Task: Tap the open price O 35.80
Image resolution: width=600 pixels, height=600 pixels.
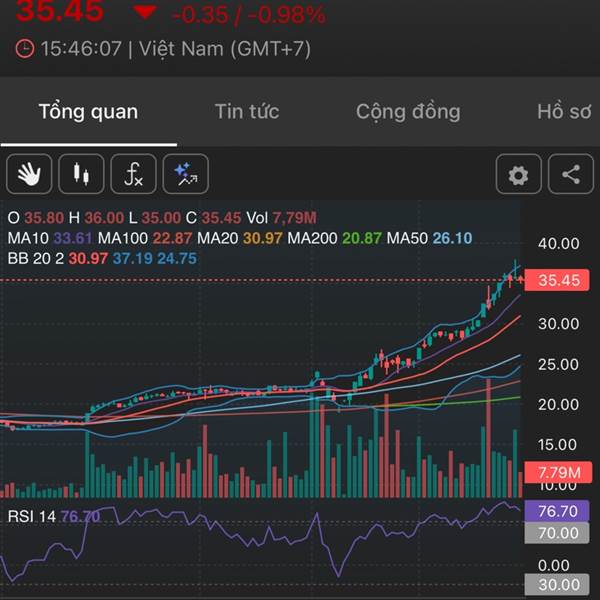Action: coord(36,218)
